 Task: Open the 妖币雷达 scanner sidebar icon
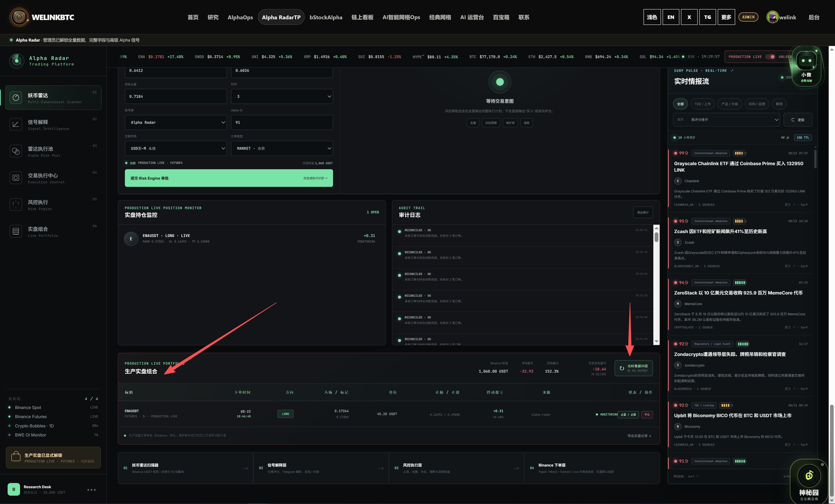tap(16, 98)
